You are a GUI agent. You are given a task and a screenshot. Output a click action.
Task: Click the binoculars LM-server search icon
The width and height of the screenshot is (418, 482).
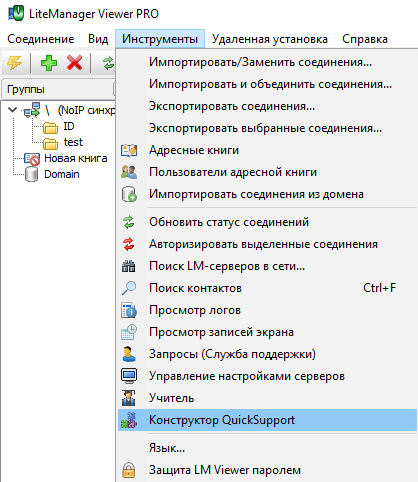[x=129, y=266]
